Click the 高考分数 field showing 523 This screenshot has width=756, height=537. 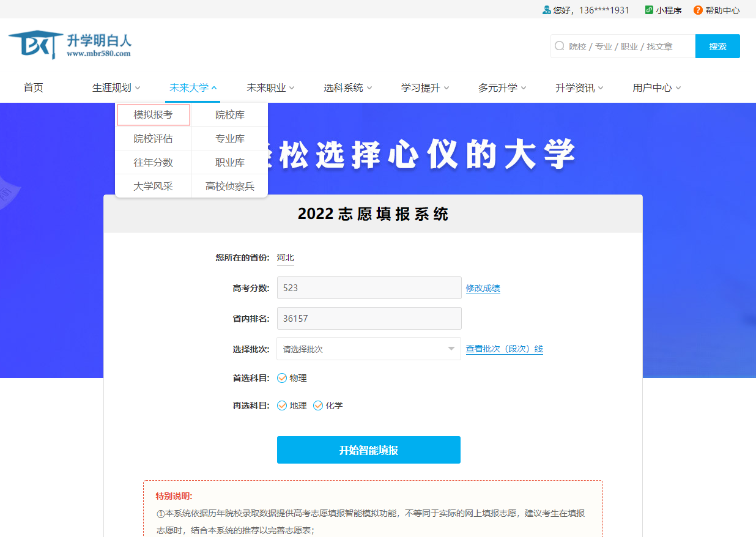(x=369, y=287)
